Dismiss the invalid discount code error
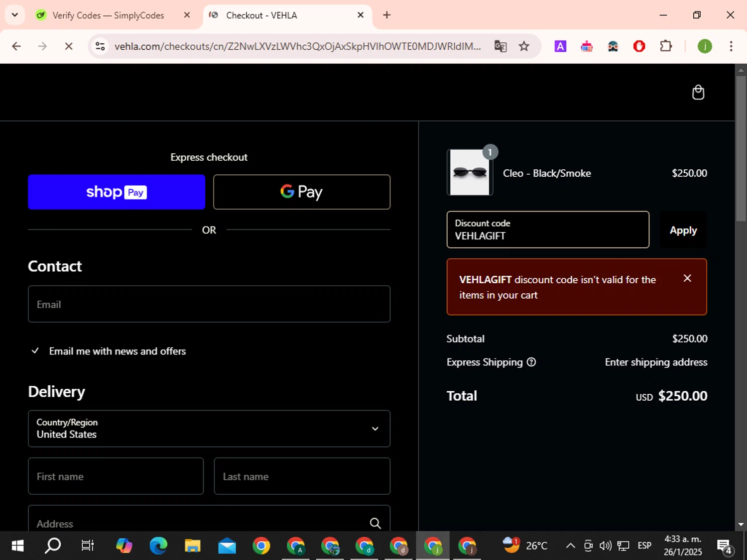The width and height of the screenshot is (747, 560). (687, 278)
